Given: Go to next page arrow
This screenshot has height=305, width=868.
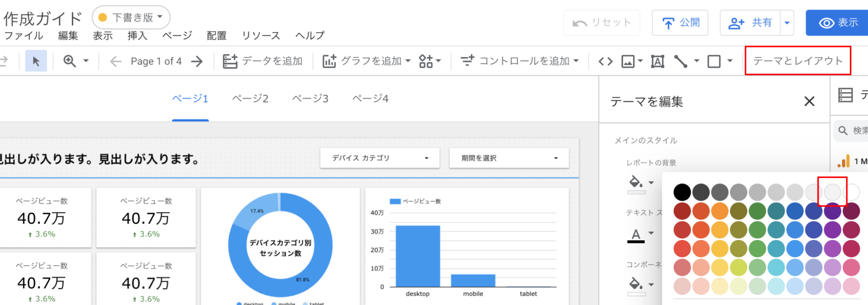Looking at the screenshot, I should click(x=197, y=61).
